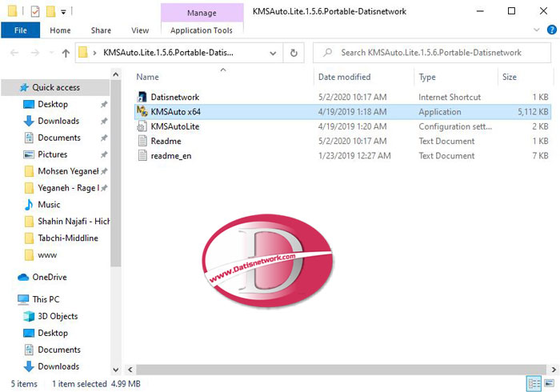Image resolution: width=560 pixels, height=392 pixels.
Task: Select Quick access in navigation pane
Action: (56, 87)
